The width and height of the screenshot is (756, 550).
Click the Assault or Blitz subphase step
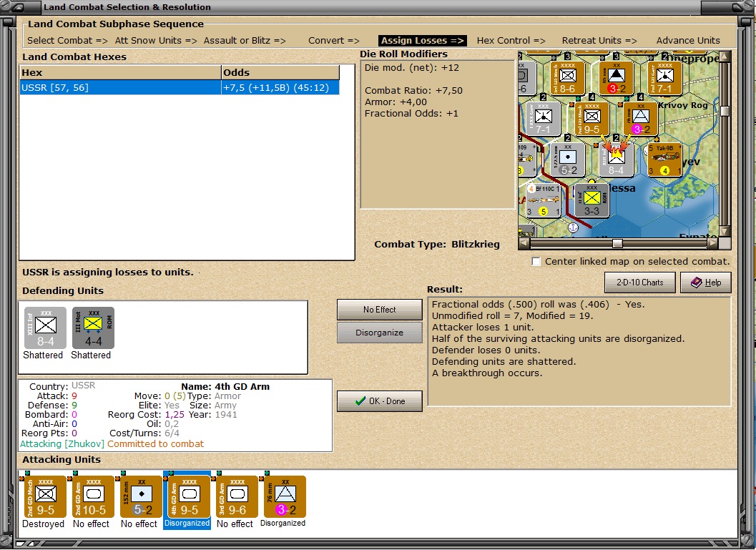click(x=245, y=41)
